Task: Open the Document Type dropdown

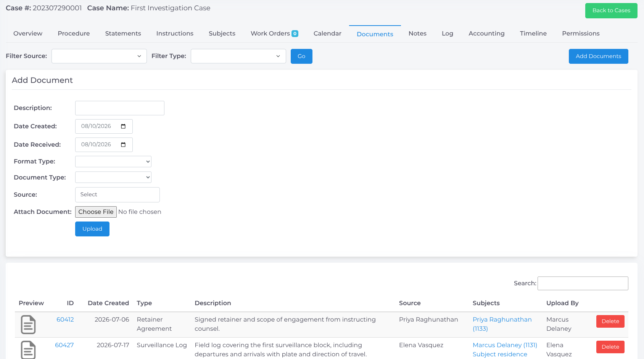Action: [x=113, y=177]
